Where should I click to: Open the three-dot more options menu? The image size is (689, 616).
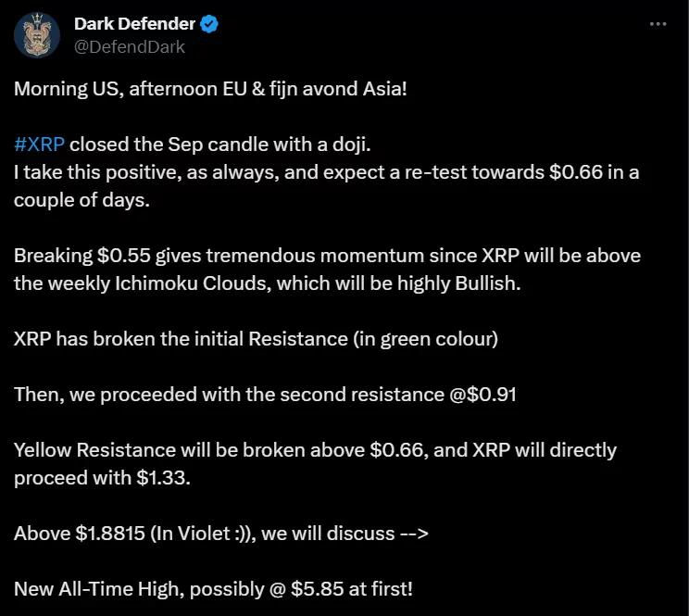(x=658, y=24)
